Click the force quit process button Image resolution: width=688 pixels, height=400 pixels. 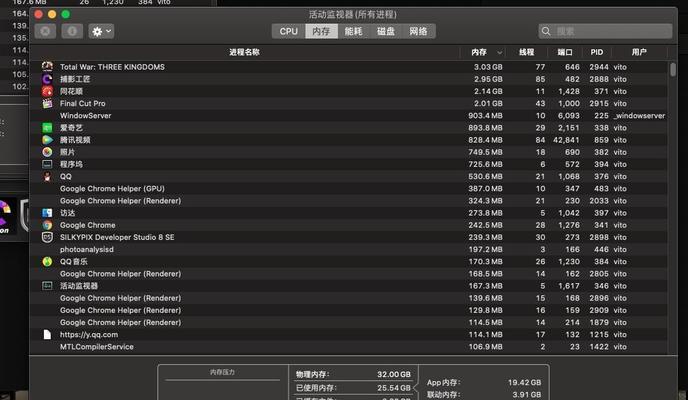tap(45, 31)
